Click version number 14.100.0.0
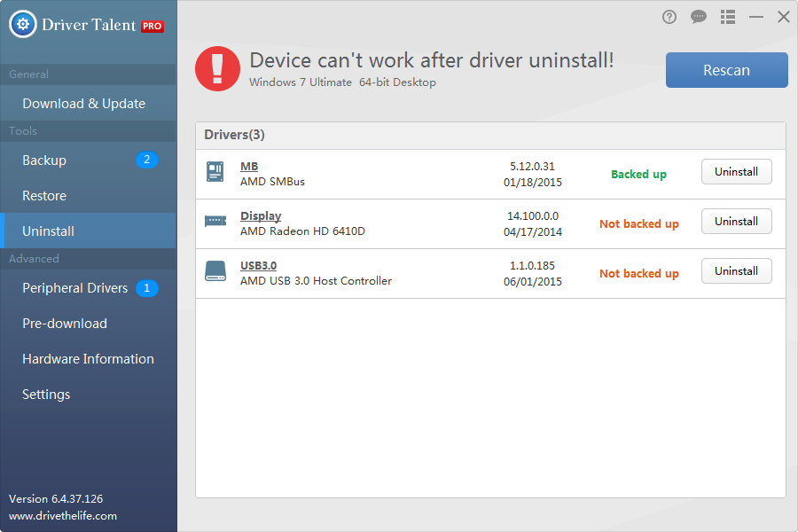798x532 pixels. point(533,215)
